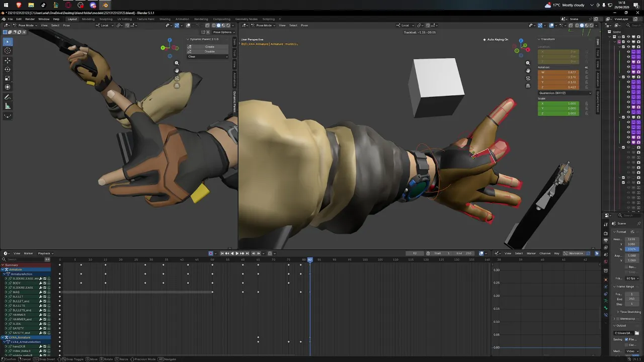
Task: Toggle the auto keying record button
Action: [x=211, y=253]
